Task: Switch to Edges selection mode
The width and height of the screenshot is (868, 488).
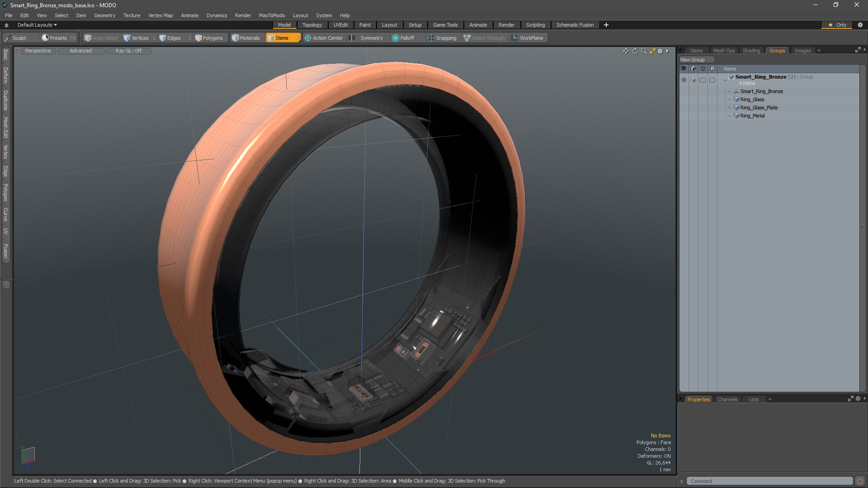Action: coord(175,38)
